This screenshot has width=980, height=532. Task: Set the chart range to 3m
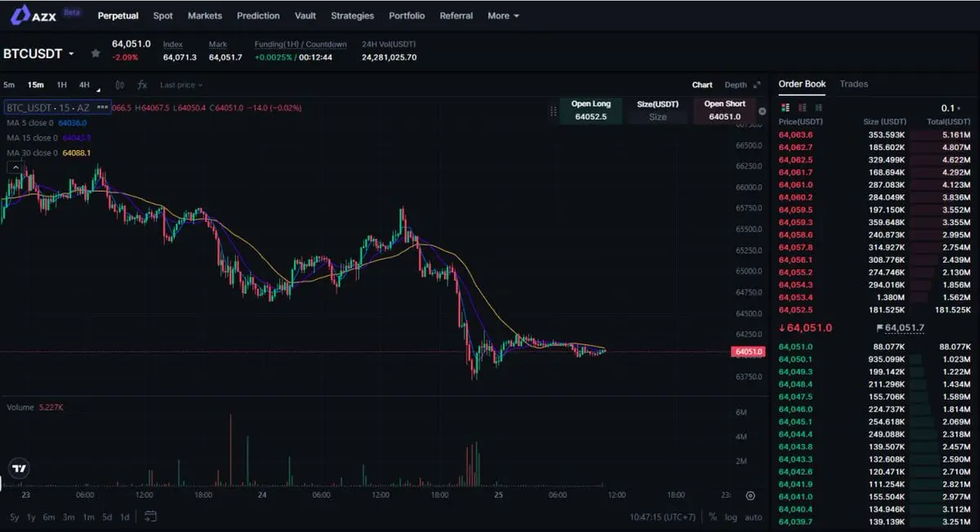(69, 516)
